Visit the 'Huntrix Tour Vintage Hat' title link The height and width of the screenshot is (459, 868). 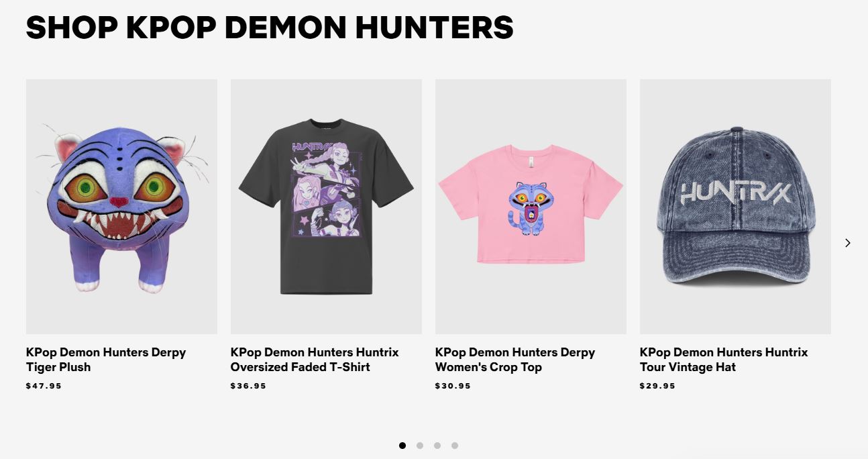[x=724, y=360]
